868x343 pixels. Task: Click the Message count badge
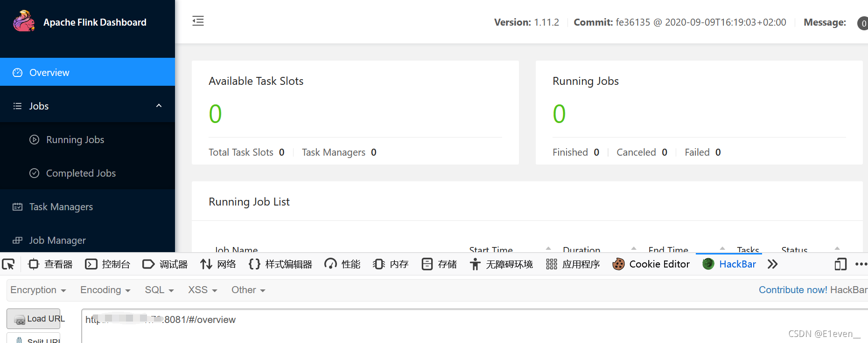pyautogui.click(x=863, y=23)
